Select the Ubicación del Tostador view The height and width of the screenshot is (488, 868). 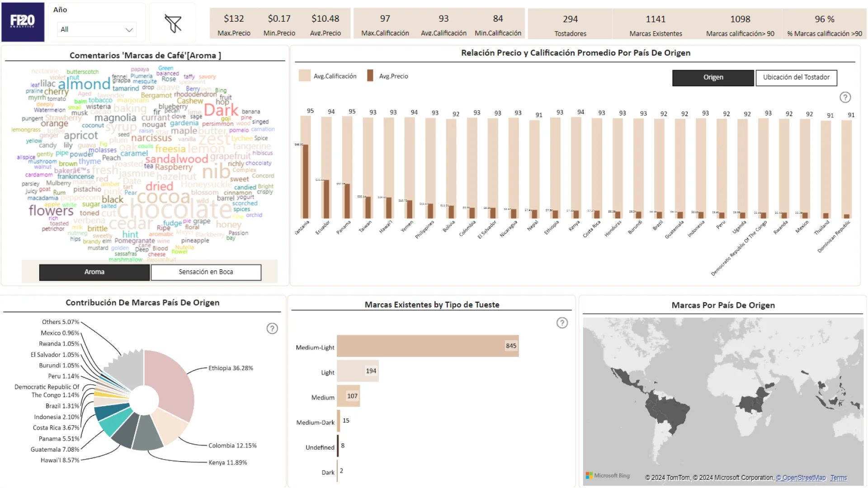pos(796,77)
